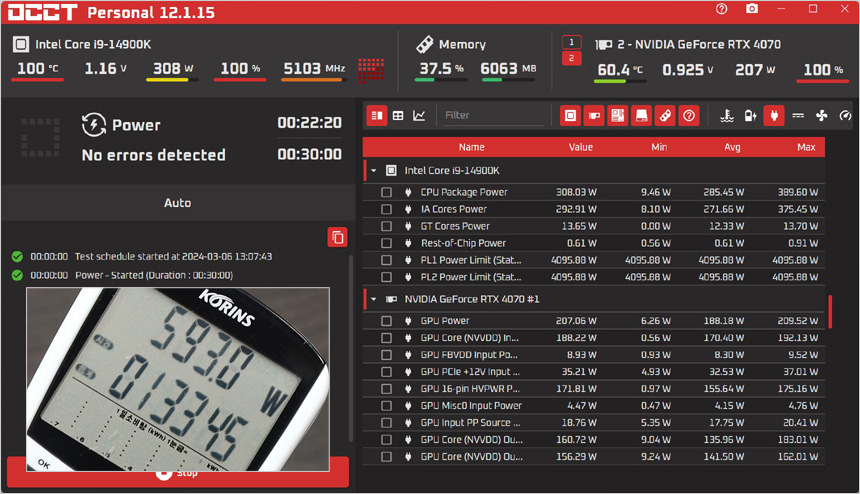
Task: Toggle CPU sensors filter icon
Action: 570,116
